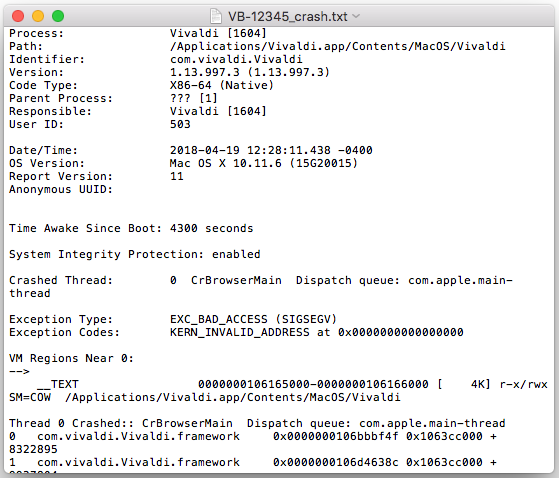Click the __TEXT VM region entry
Viewport: 559px width, 478px height.
click(x=57, y=384)
